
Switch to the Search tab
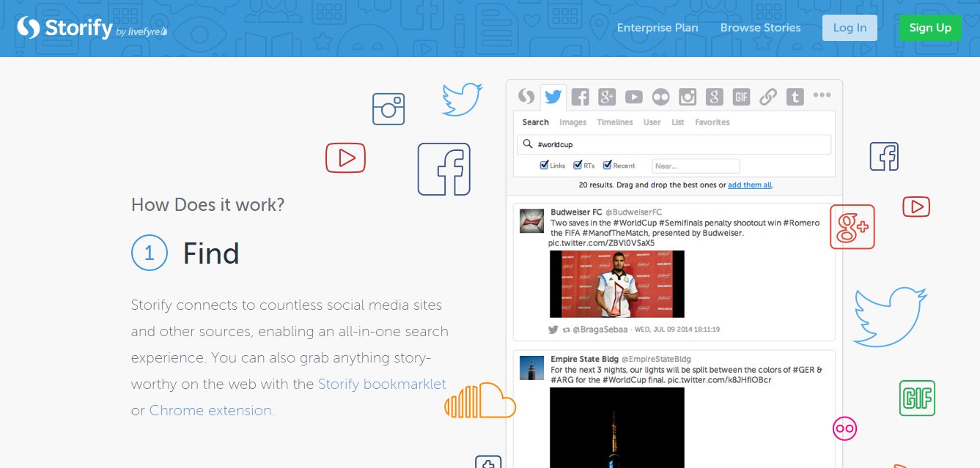[535, 122]
